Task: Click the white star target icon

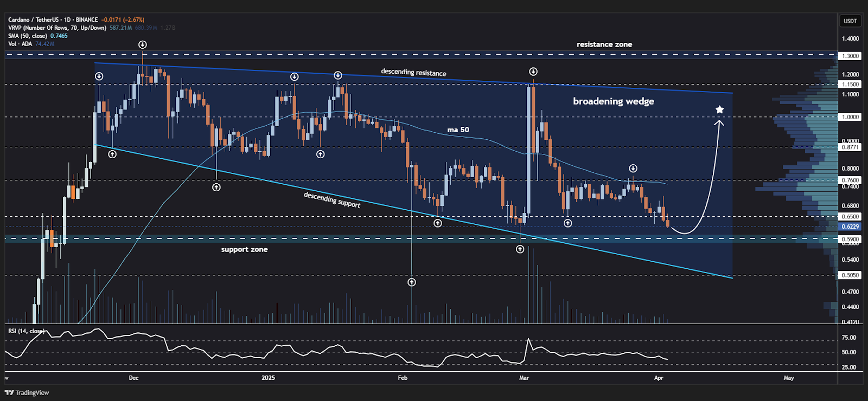Action: point(719,110)
